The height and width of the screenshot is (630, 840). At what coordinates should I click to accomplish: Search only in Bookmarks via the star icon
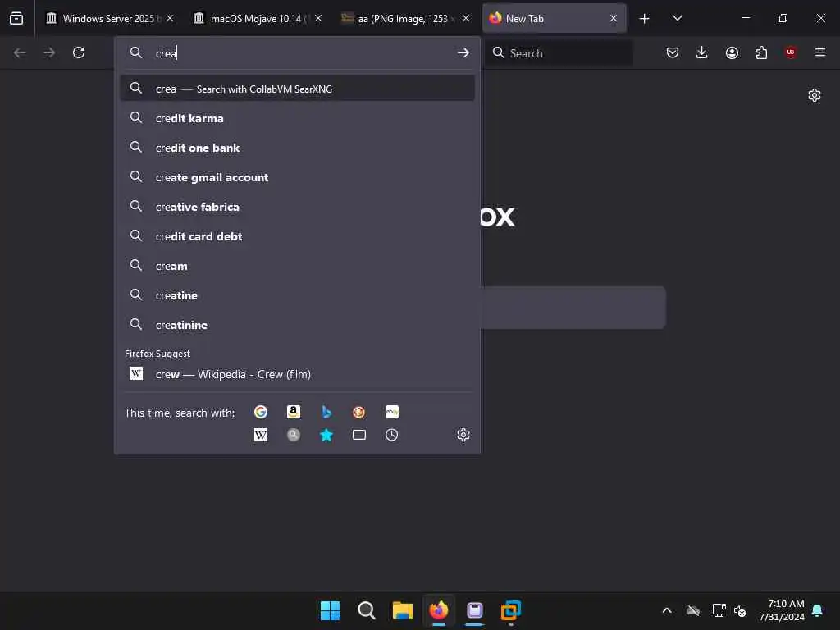(326, 435)
